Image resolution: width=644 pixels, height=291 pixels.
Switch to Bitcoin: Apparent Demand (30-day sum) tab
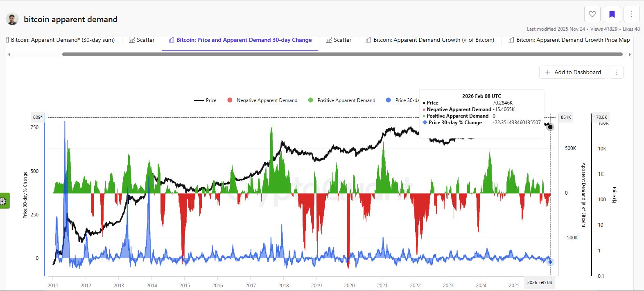point(62,40)
